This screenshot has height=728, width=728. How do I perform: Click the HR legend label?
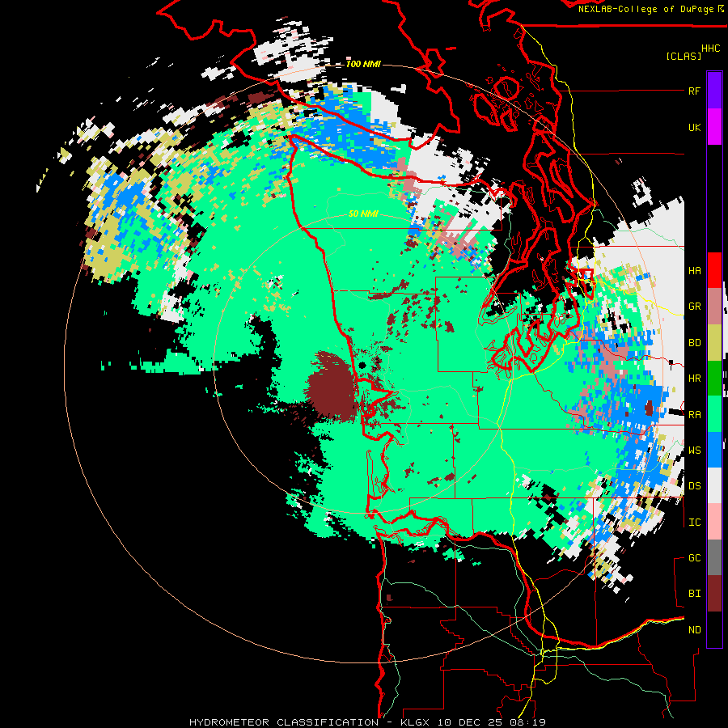point(694,379)
